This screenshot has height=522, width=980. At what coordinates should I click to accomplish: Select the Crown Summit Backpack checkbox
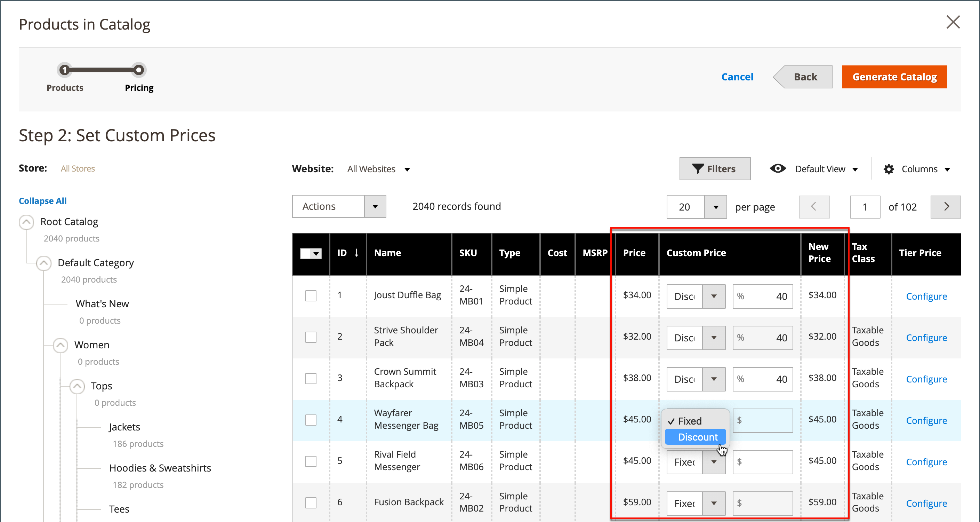[311, 379]
